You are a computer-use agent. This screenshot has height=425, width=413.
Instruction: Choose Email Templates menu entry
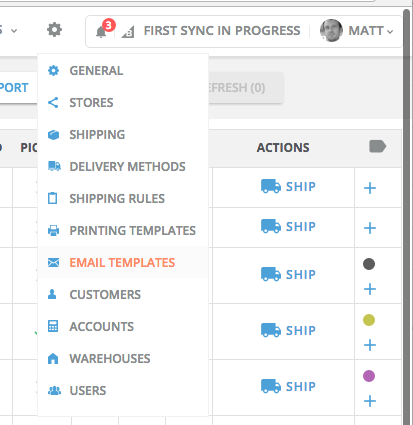coord(123,263)
